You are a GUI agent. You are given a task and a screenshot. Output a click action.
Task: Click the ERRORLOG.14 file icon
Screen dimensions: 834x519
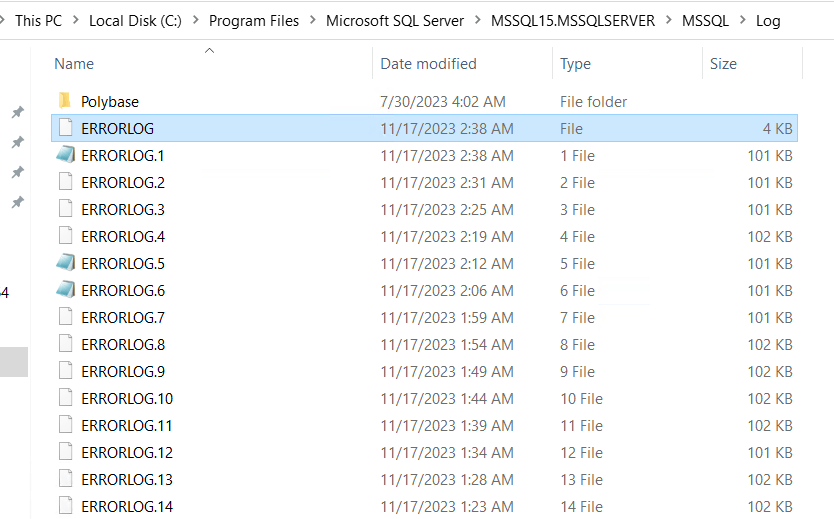pos(65,506)
